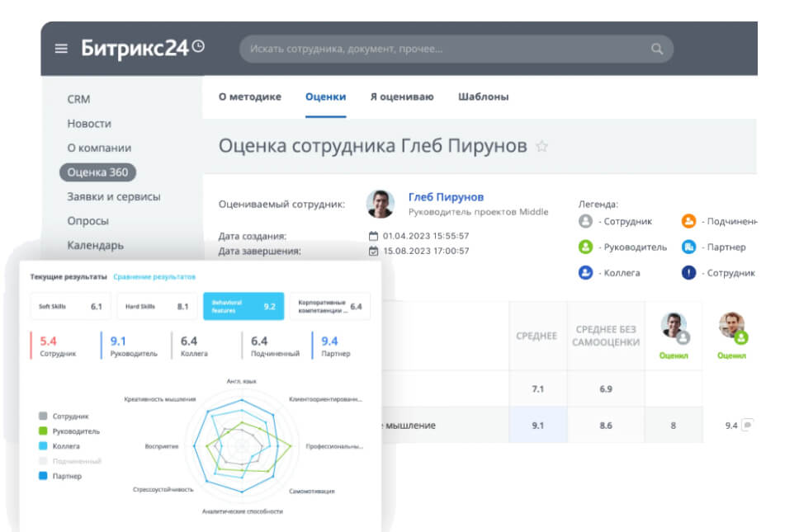Focus the employee search field
799x532 pixels.
pos(456,49)
